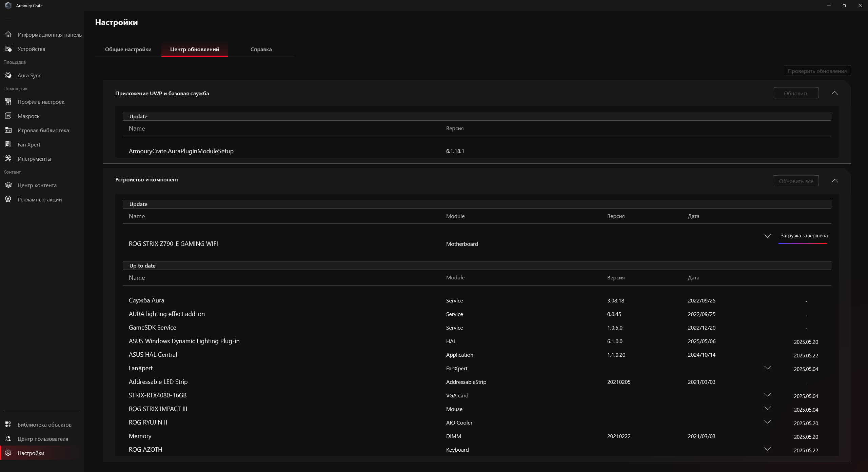Image resolution: width=868 pixels, height=472 pixels.
Task: Click the Aura Sync icon
Action: click(8, 75)
